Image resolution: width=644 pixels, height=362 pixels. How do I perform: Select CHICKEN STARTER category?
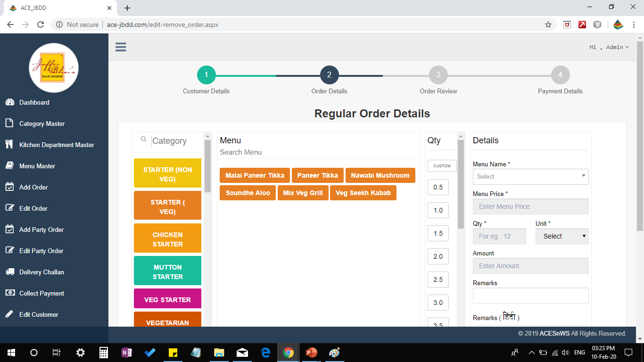pos(167,238)
